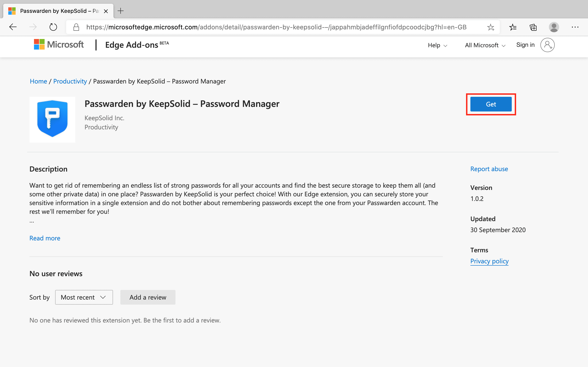The height and width of the screenshot is (367, 588).
Task: Open the Most recent sort dropdown
Action: coord(84,297)
